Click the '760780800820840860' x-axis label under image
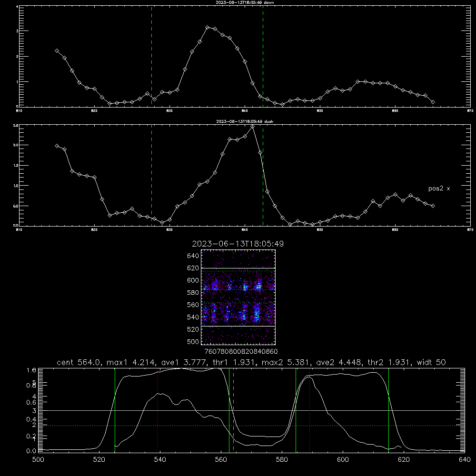476x476 pixels. tap(241, 352)
